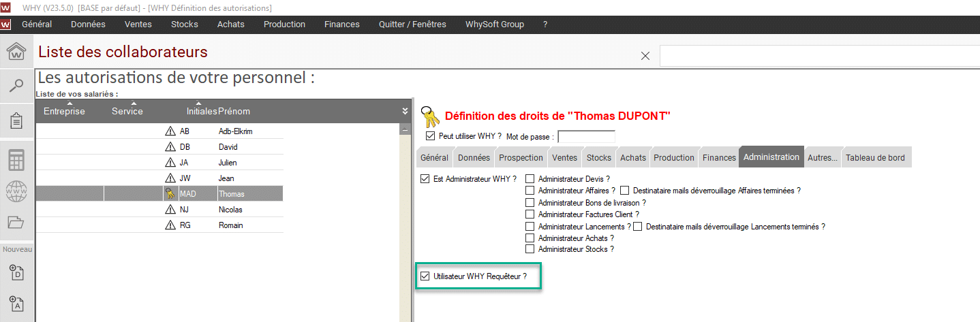The image size is (980, 322).
Task: Toggle 'Utilisateur WHY Requêteur ?' checkbox
Action: point(425,276)
